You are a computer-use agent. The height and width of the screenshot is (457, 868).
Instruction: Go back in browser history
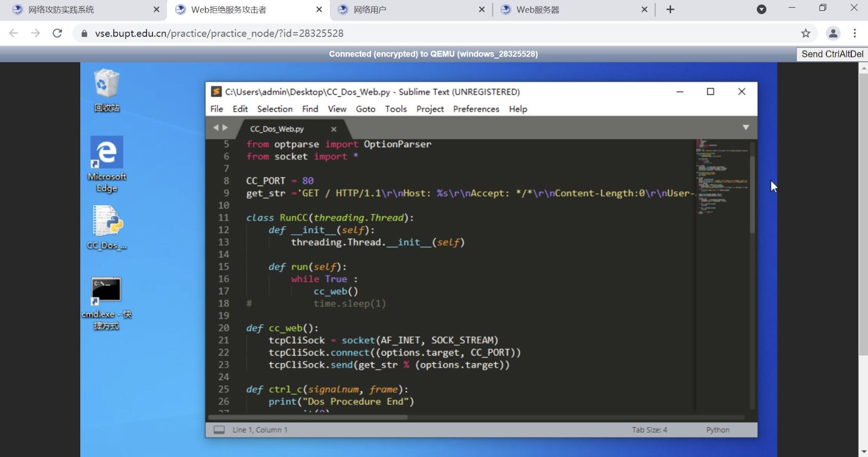coord(14,33)
